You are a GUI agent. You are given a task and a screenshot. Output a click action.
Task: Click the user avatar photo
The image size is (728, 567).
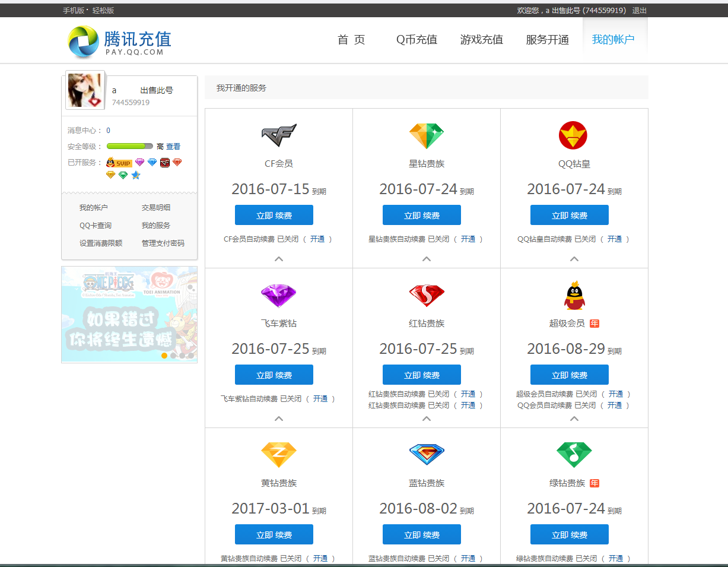[85, 90]
